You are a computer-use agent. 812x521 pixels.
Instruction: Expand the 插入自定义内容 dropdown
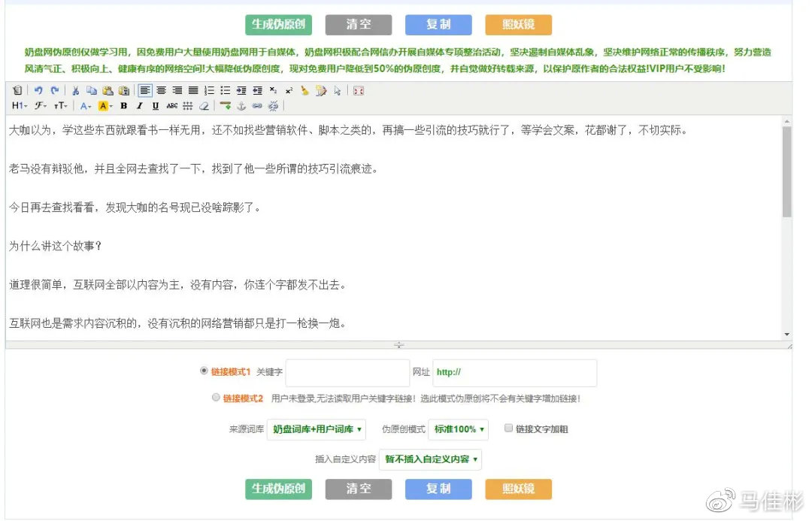click(x=430, y=459)
